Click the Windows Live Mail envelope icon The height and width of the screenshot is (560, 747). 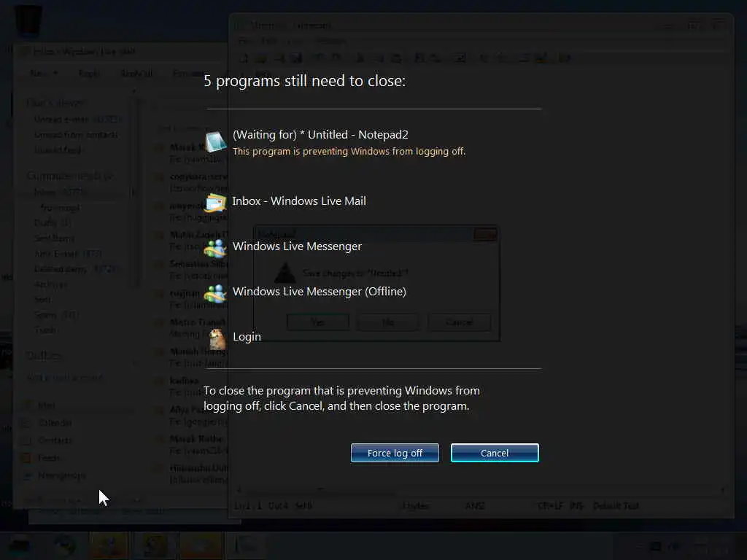pos(215,203)
